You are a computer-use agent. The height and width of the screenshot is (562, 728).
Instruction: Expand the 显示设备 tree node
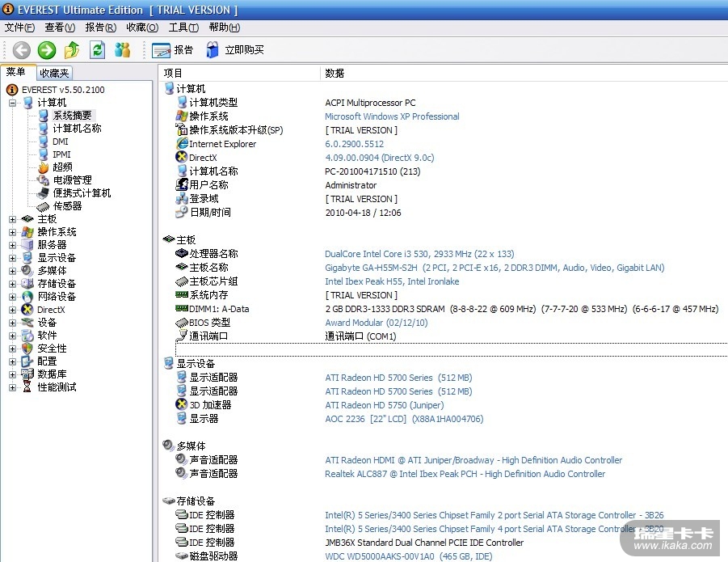[13, 258]
